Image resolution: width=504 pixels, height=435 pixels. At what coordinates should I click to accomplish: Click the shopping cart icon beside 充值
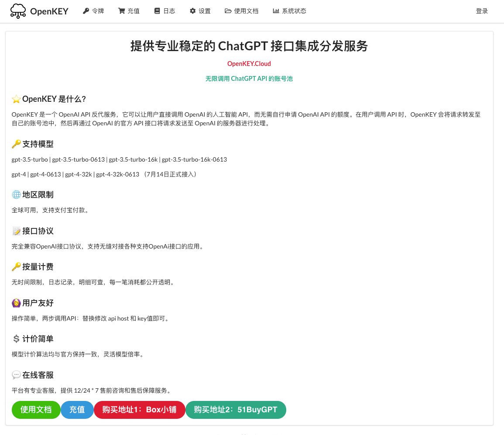click(121, 11)
